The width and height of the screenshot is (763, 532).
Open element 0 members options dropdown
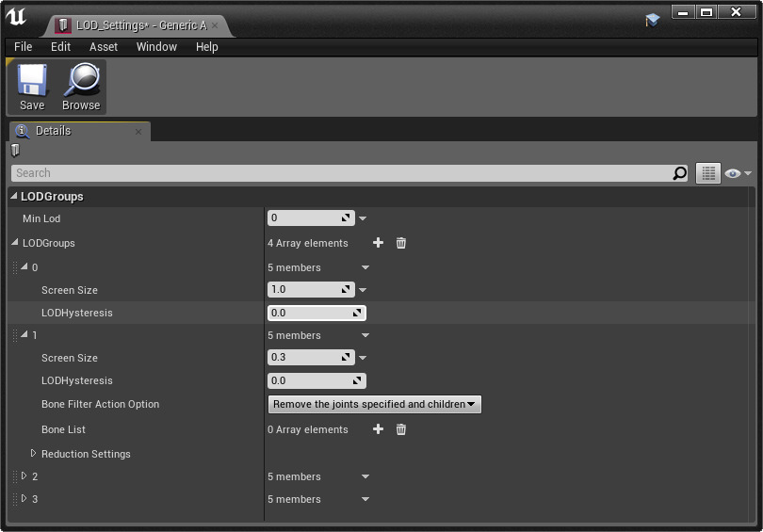(x=365, y=267)
